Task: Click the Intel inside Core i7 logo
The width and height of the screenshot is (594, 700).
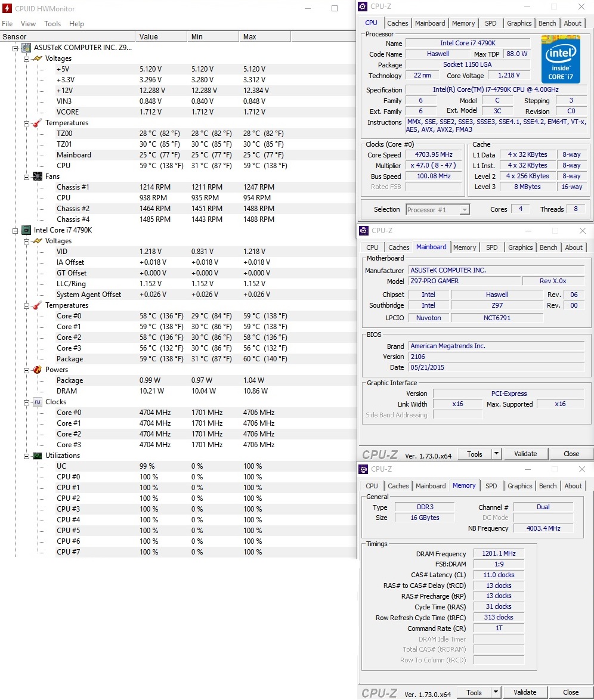Action: click(561, 60)
